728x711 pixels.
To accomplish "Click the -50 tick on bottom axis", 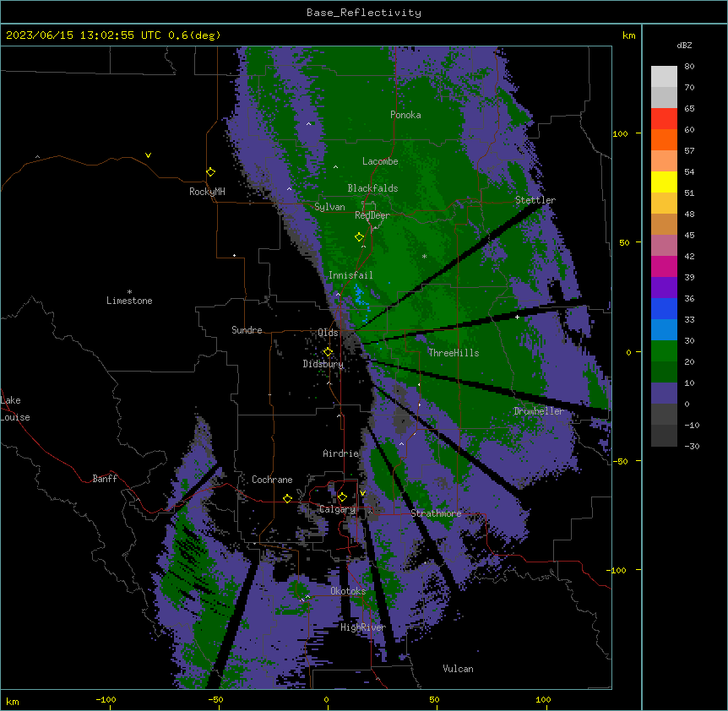I will click(215, 699).
